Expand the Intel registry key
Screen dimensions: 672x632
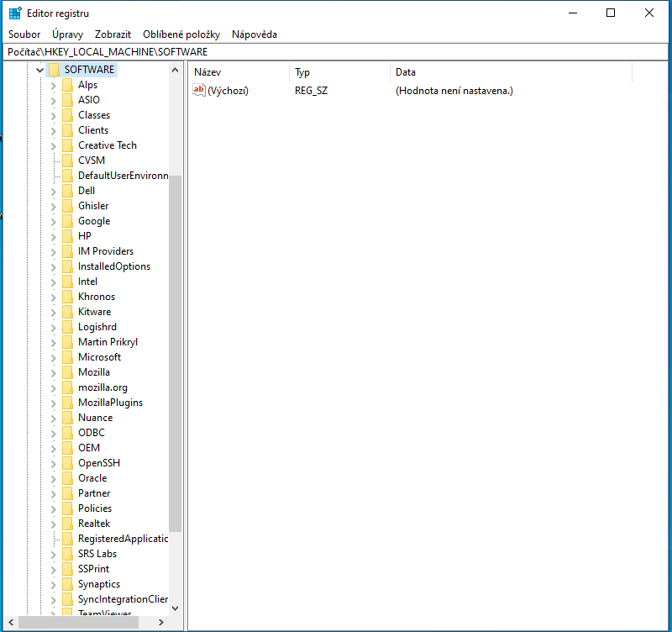click(54, 282)
